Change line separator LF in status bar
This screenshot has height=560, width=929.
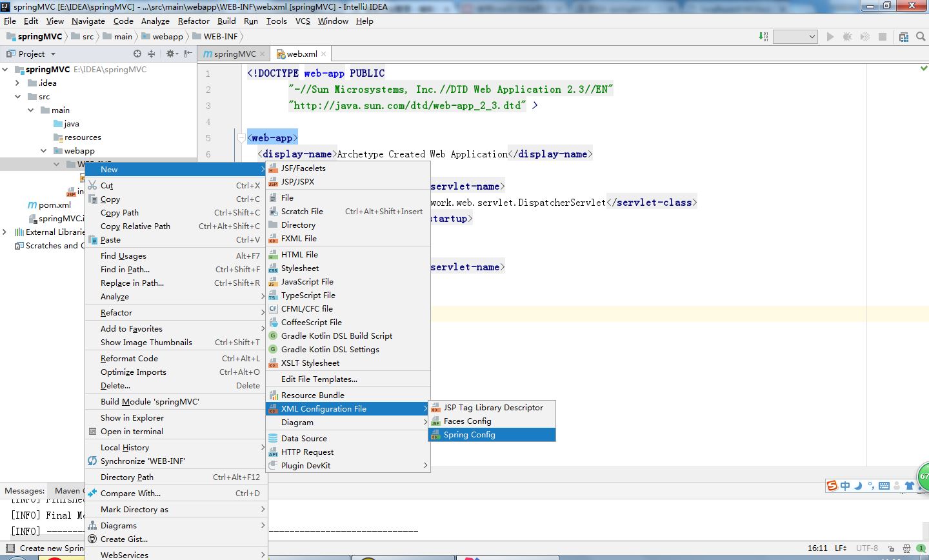click(x=840, y=548)
